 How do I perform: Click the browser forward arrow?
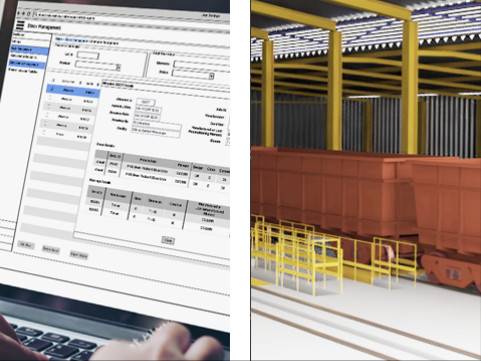tap(23, 14)
